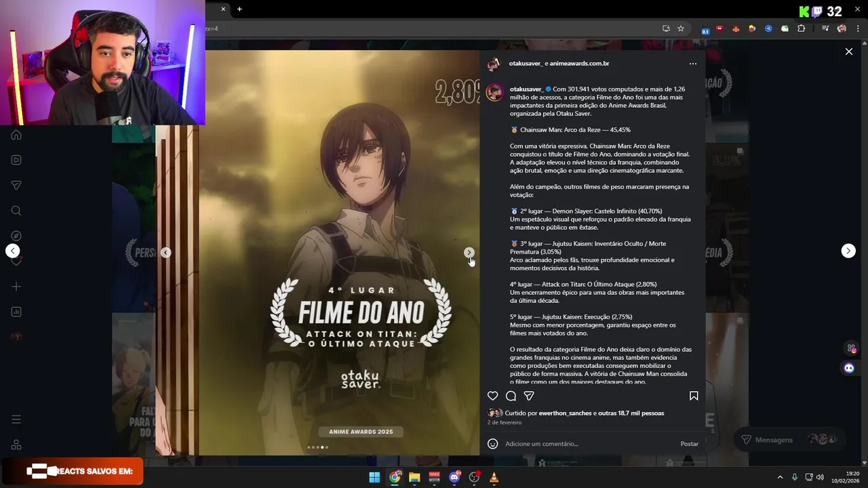Open VLC media player from the taskbar

494,477
